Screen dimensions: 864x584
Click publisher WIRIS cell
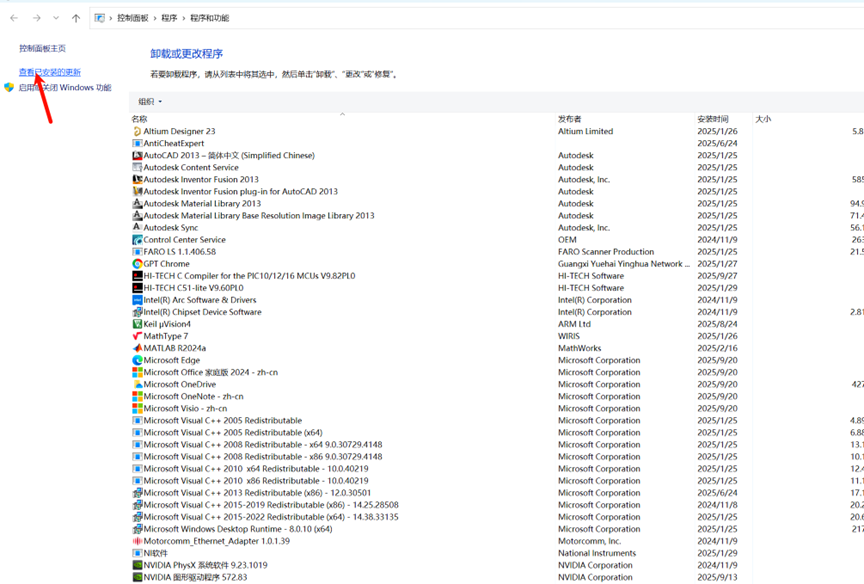pyautogui.click(x=569, y=336)
